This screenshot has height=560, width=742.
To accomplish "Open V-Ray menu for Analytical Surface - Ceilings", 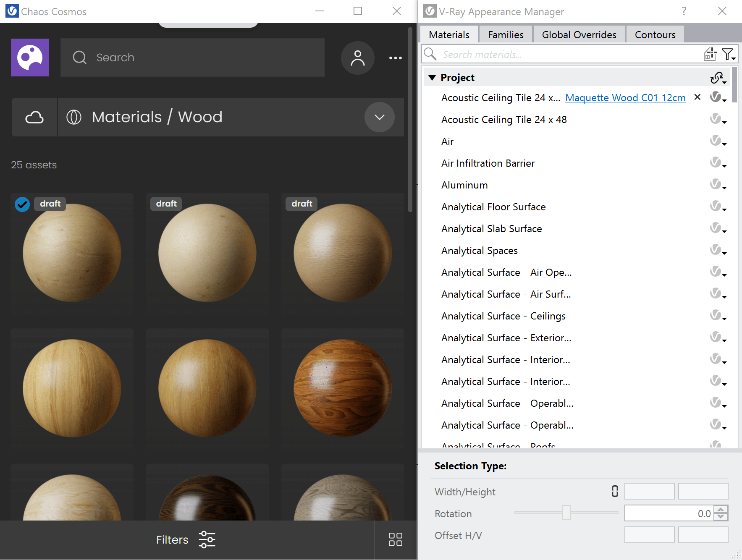I will pyautogui.click(x=718, y=316).
